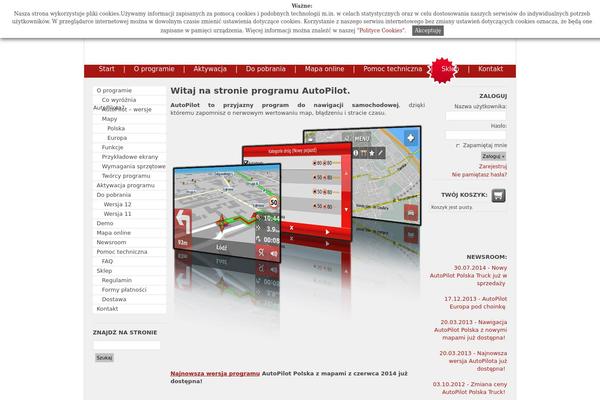Open AutoPilot - wersje sidebar item
Viewport: 600px width, 400px height.
(127, 109)
